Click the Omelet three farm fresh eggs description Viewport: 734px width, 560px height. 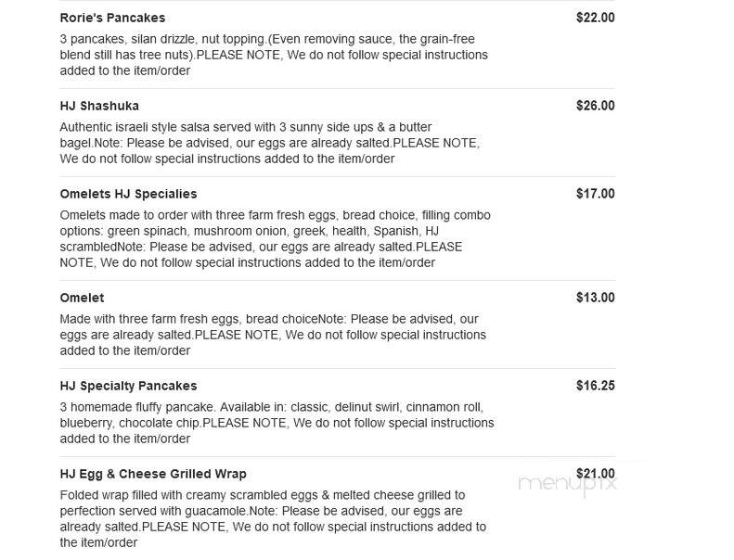273,335
